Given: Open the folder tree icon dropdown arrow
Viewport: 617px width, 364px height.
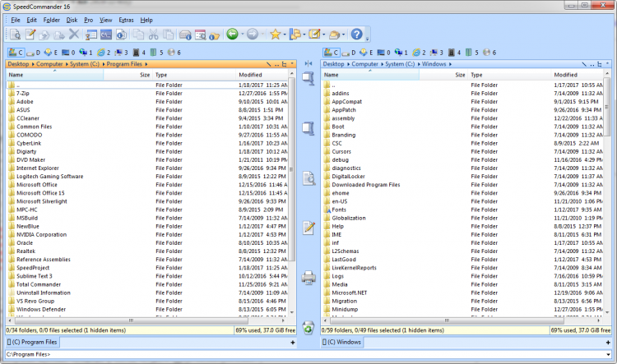Looking at the screenshot, I should pos(304,35).
